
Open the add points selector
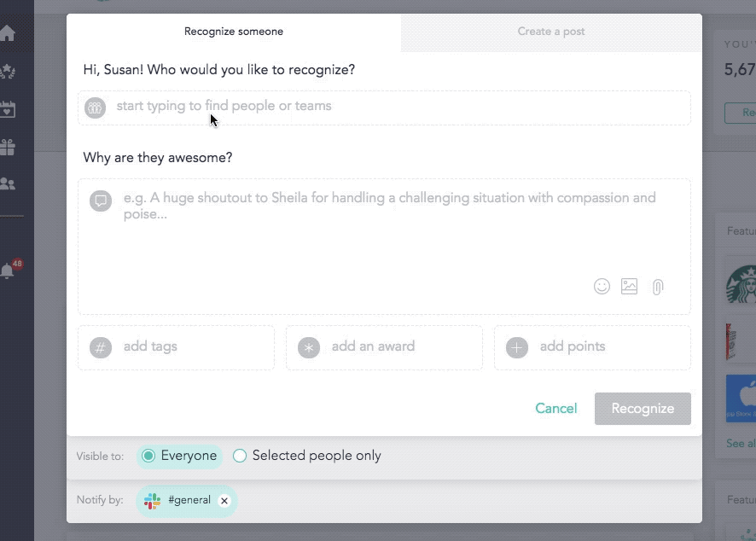click(x=592, y=347)
